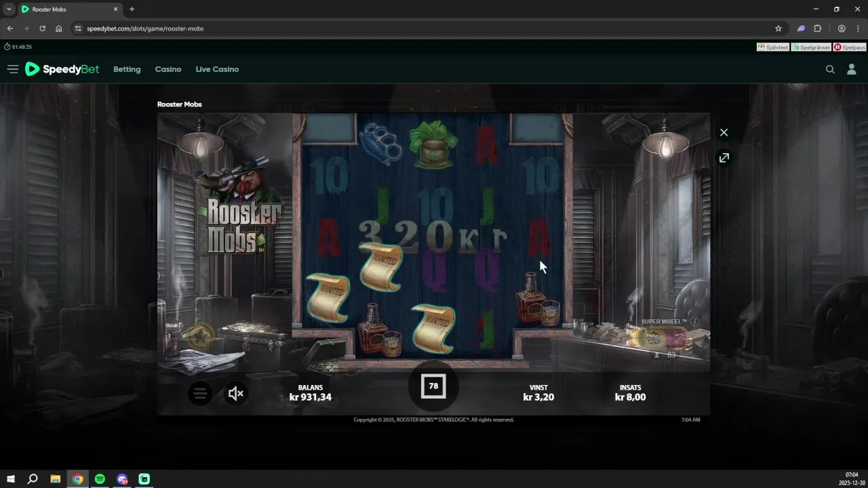Viewport: 868px width, 488px height.
Task: Open Spotify from the taskbar
Action: [100, 479]
